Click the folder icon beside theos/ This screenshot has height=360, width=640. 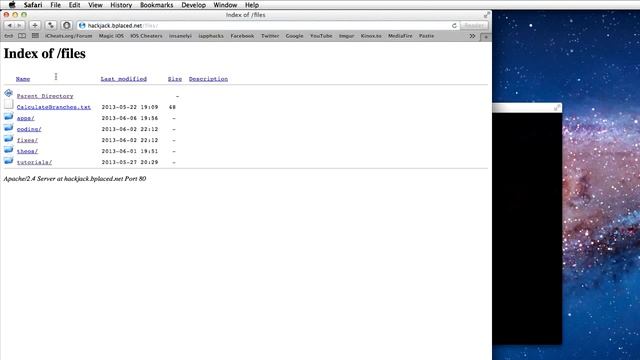9,150
